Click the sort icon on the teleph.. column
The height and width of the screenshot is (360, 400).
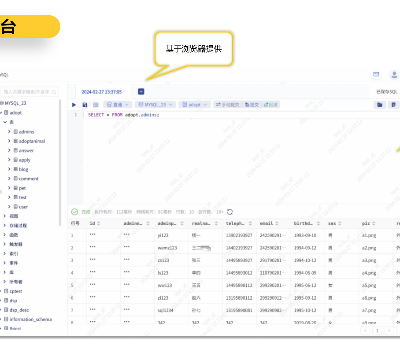coord(250,223)
